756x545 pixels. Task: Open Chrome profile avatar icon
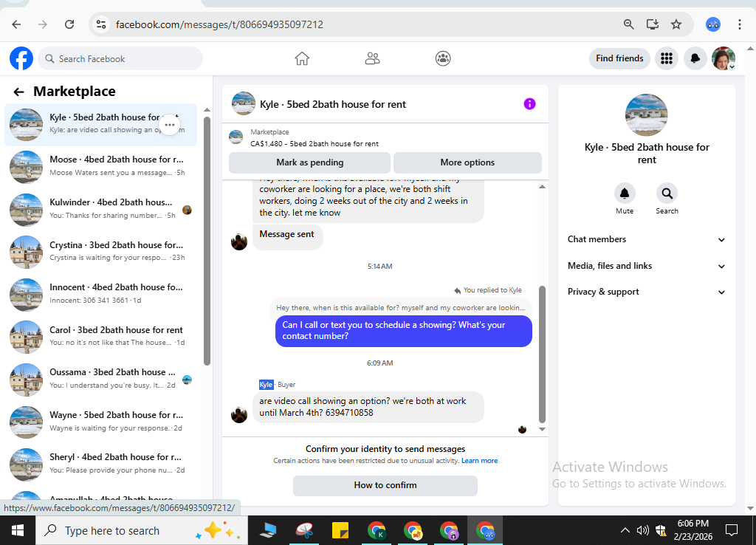click(712, 24)
